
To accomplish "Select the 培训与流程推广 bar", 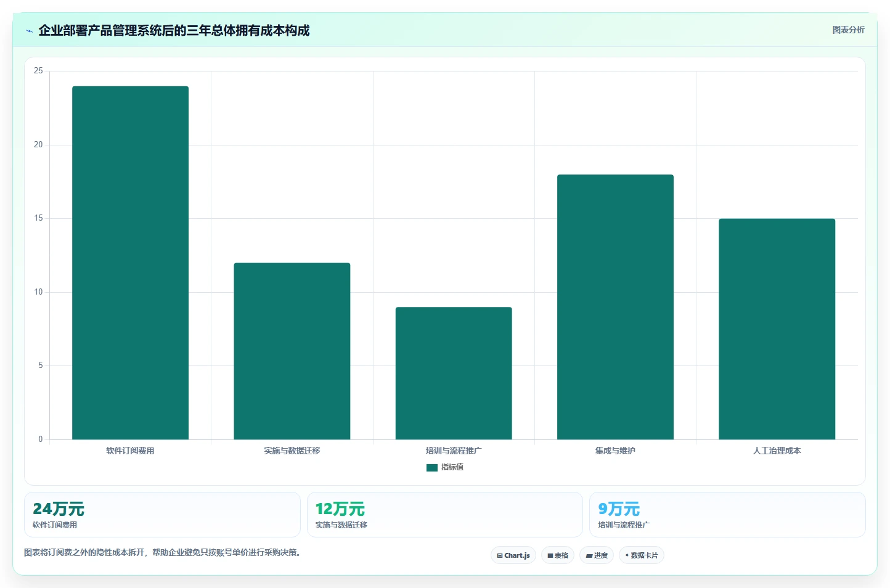I will tap(454, 373).
